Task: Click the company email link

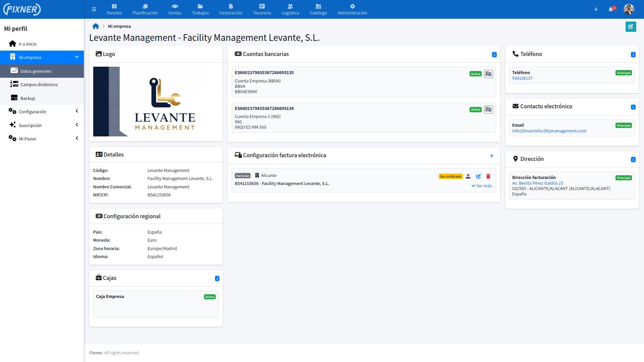Action: coord(549,131)
